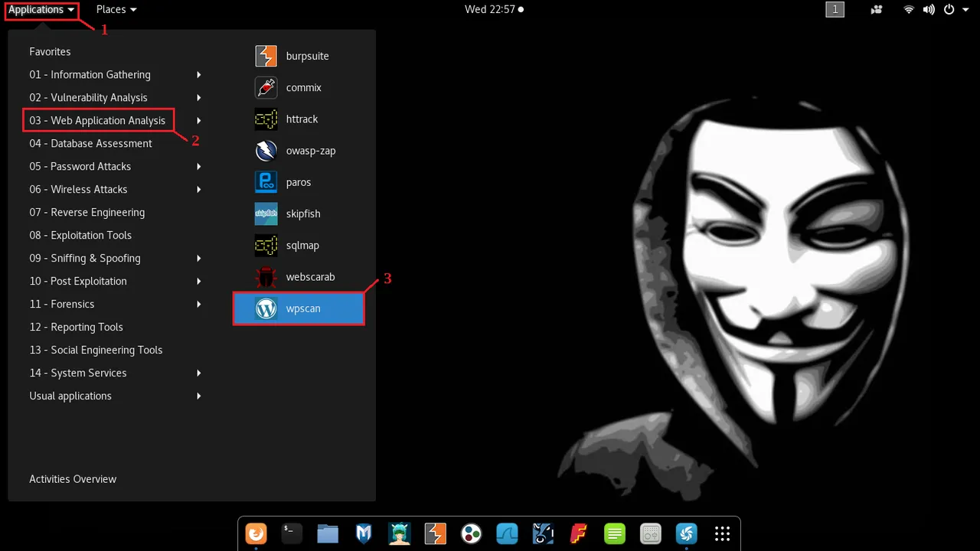The image size is (980, 551).
Task: Start wpscan from the highlighted entry
Action: [x=299, y=308]
